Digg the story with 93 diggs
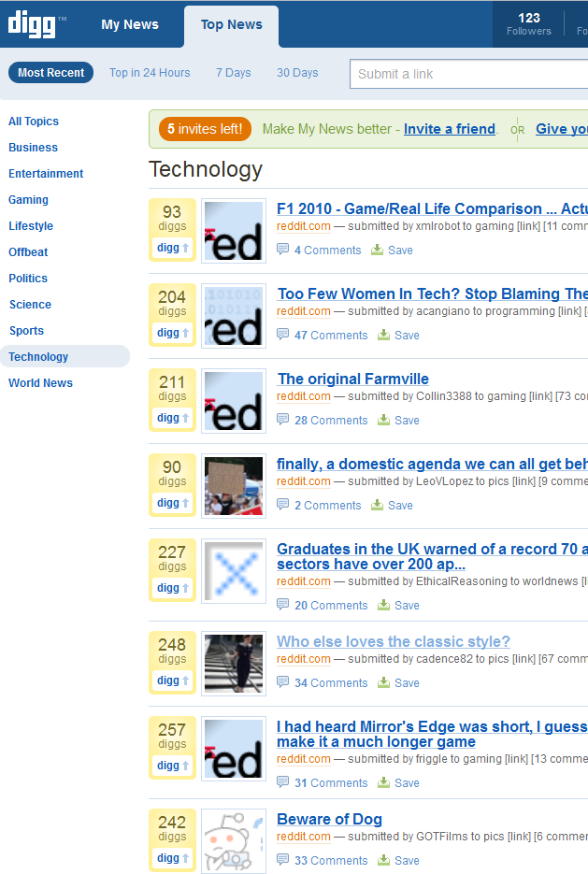Screen dimensions: 588x874 (x=172, y=248)
